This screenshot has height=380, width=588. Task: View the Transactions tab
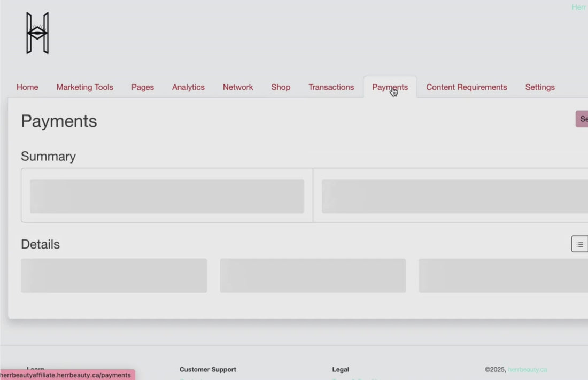coord(331,87)
